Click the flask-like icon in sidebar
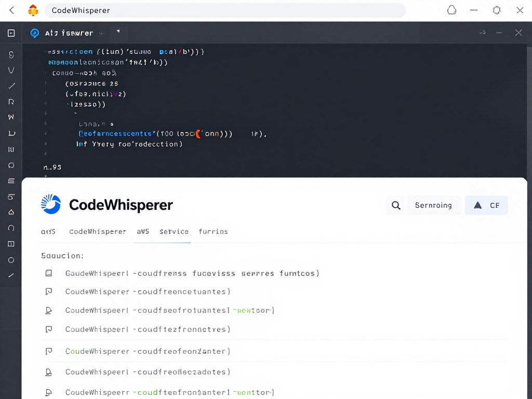Viewport: 532px width, 399px height. [x=11, y=212]
